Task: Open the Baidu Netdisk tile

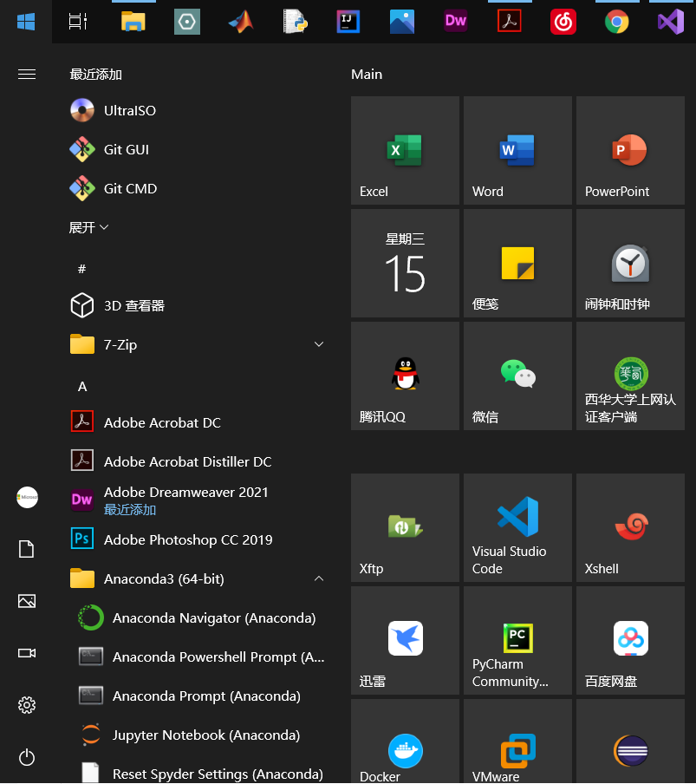Action: [630, 641]
